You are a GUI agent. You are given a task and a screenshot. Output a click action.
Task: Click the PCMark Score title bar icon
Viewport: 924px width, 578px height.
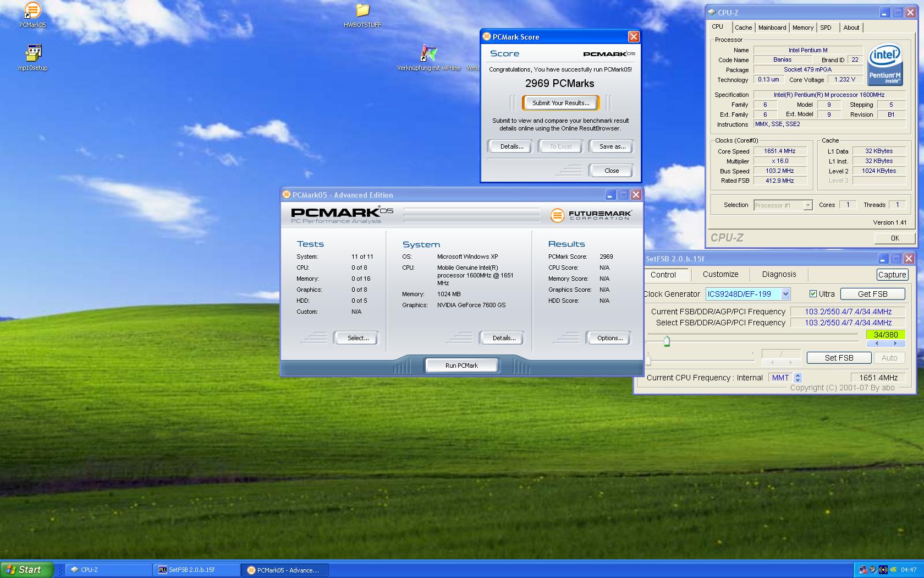click(x=486, y=36)
